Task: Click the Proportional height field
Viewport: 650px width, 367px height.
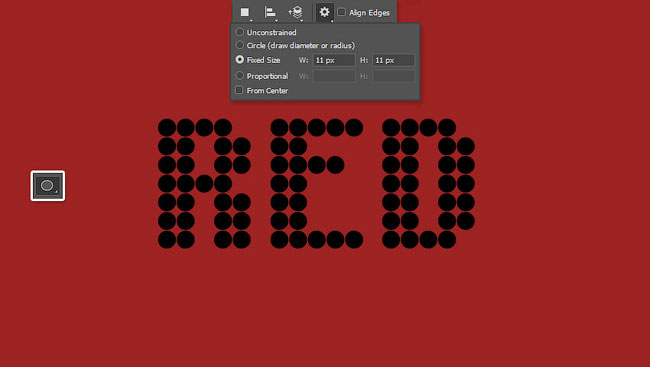Action: point(393,76)
